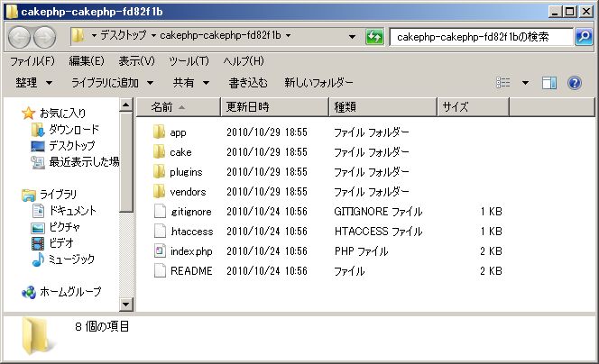
Task: Click the green refresh button beside address bar
Action: pyautogui.click(x=374, y=37)
